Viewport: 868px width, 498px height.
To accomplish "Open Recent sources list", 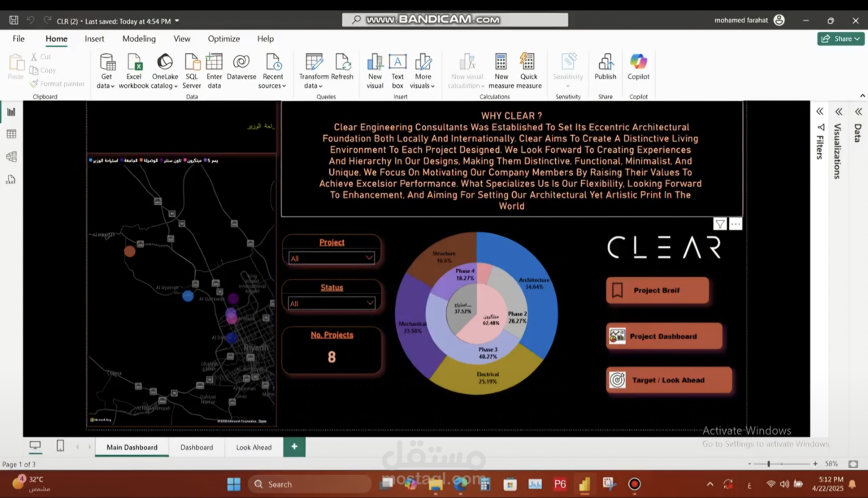I will tap(273, 71).
